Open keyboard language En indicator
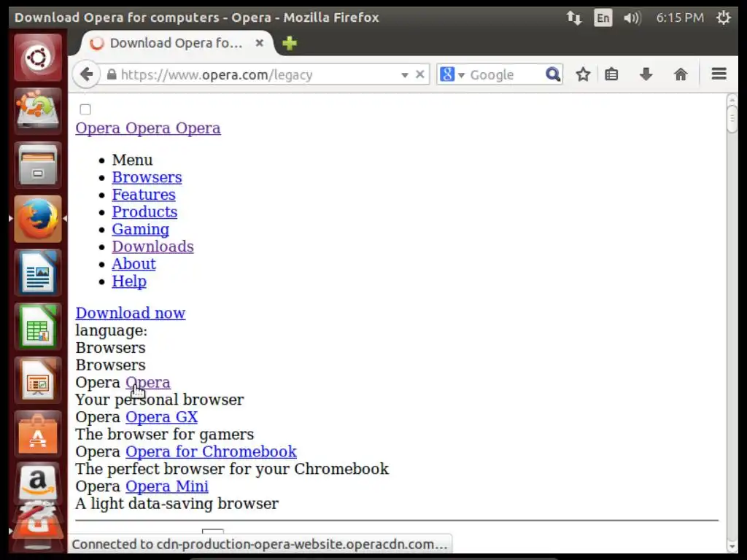Viewport: 747px width, 560px height. (x=603, y=18)
